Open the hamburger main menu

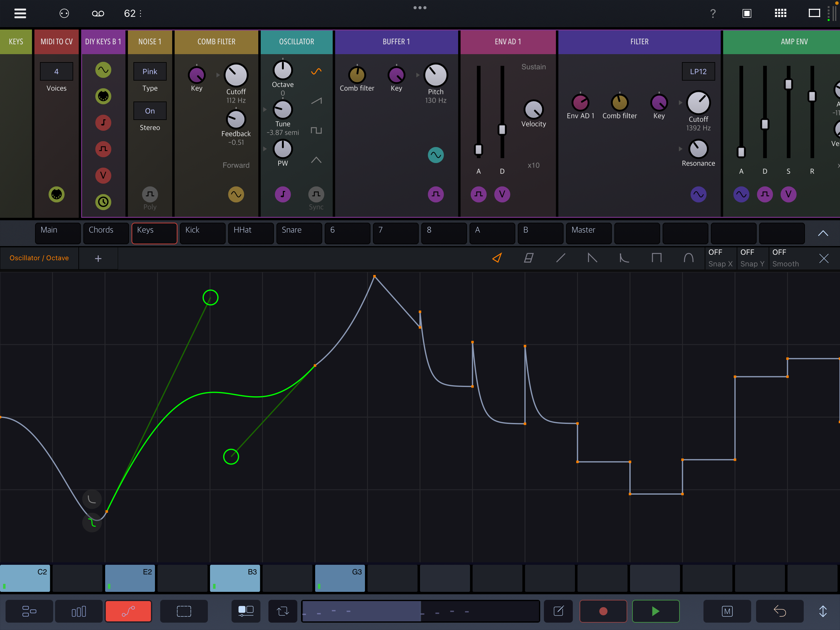(x=20, y=14)
